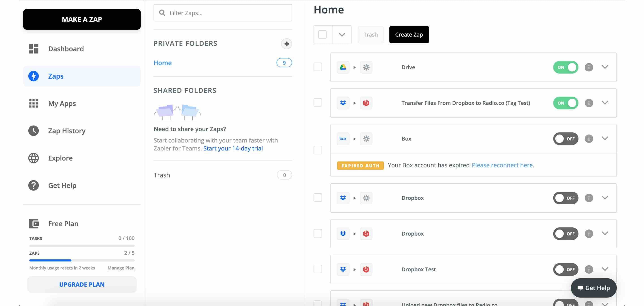Screen dimensions: 644x306
Task: Click the Google Drive icon in the Drive zap
Action: tap(343, 67)
